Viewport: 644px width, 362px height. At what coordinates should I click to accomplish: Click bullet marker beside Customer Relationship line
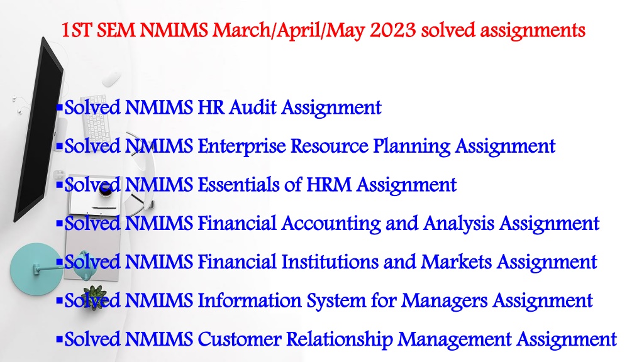59,339
